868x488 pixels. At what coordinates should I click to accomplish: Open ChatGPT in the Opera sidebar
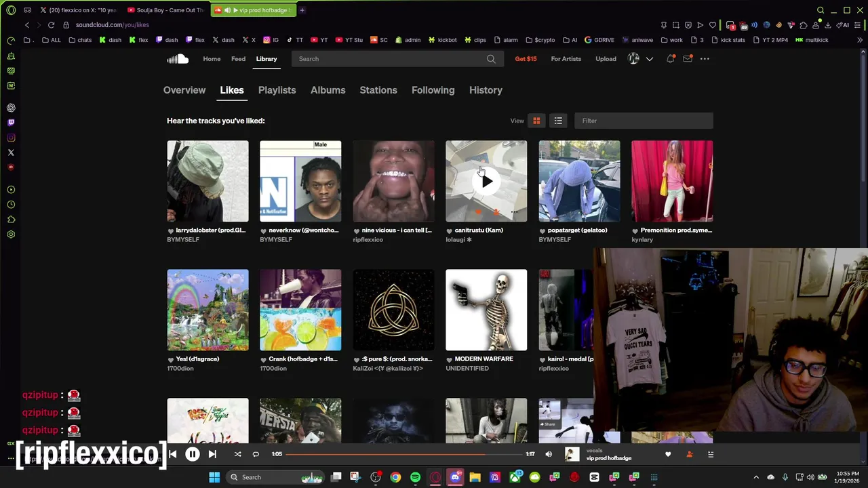pyautogui.click(x=11, y=108)
